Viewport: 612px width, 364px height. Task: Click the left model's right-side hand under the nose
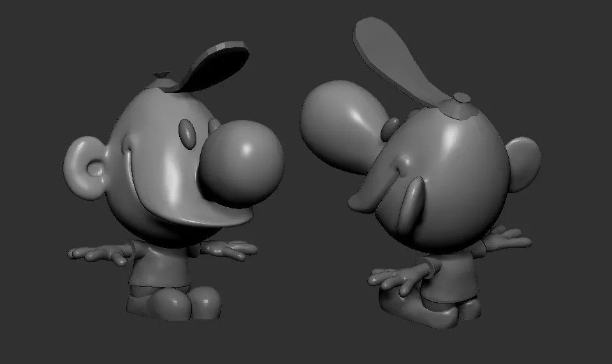click(x=231, y=249)
